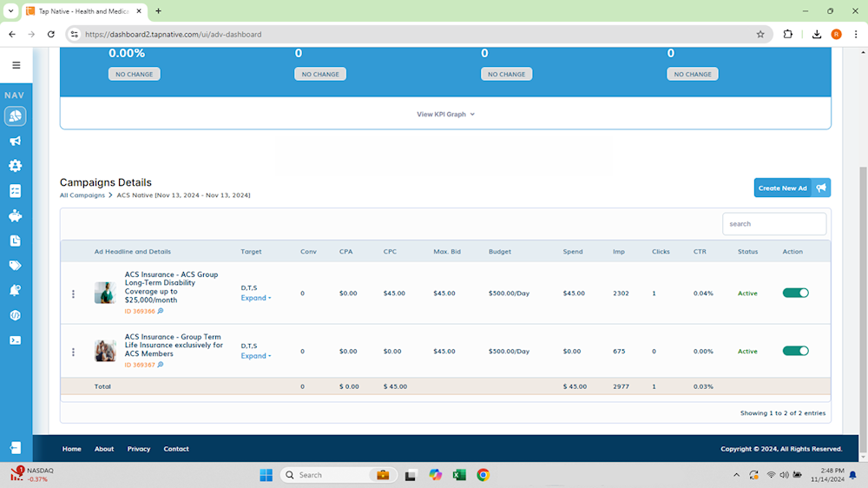Go back to previous page

pos(12,35)
